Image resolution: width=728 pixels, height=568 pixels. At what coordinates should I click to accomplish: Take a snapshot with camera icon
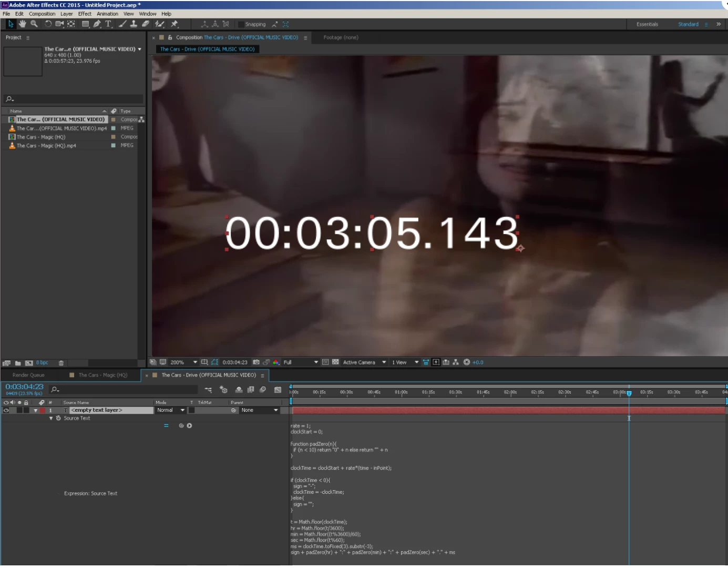[x=256, y=362]
